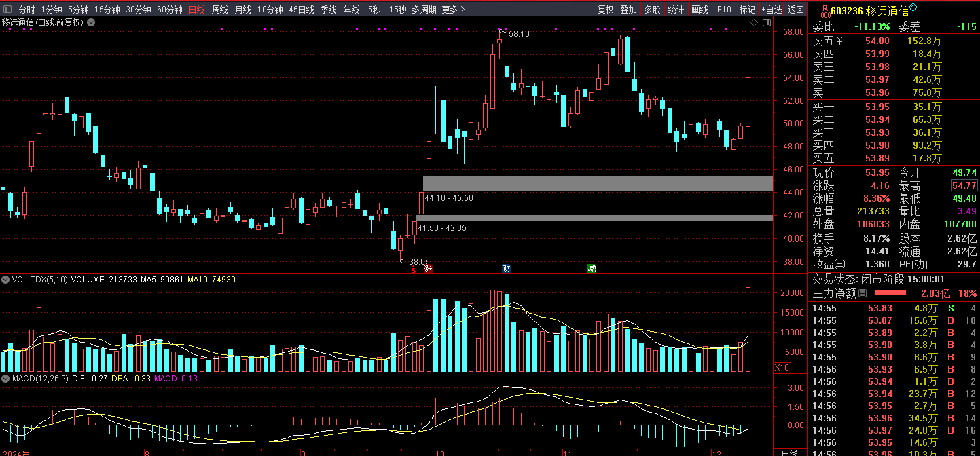980x456 pixels.
Task: Open the 多周期 multi-period view
Action: (x=424, y=9)
